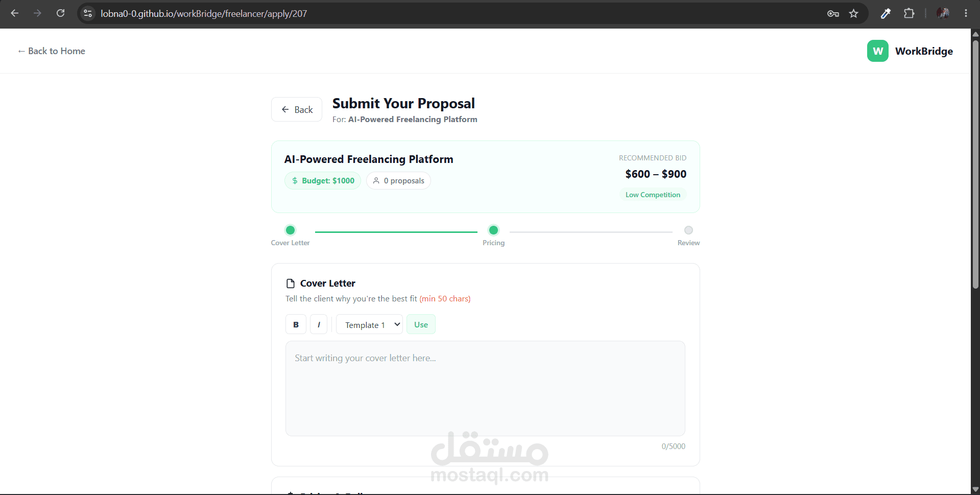Reload the page with the refresh icon
Viewport: 980px width, 495px height.
point(60,13)
